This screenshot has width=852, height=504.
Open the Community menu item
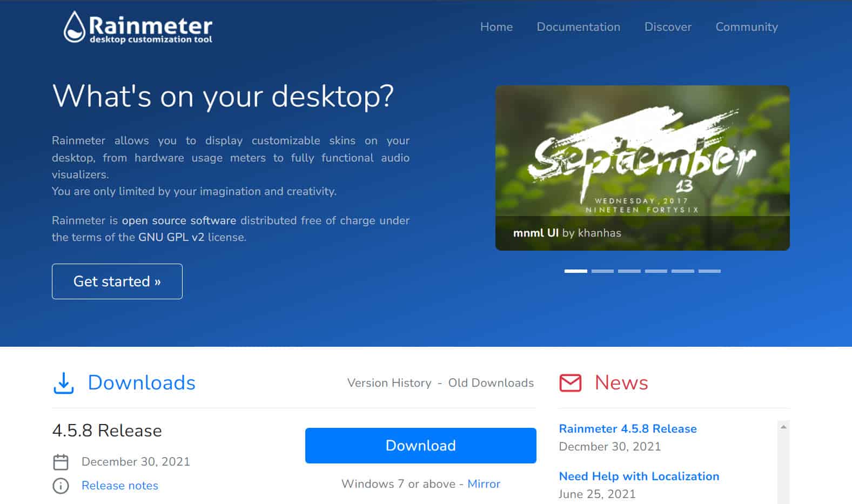coord(747,27)
